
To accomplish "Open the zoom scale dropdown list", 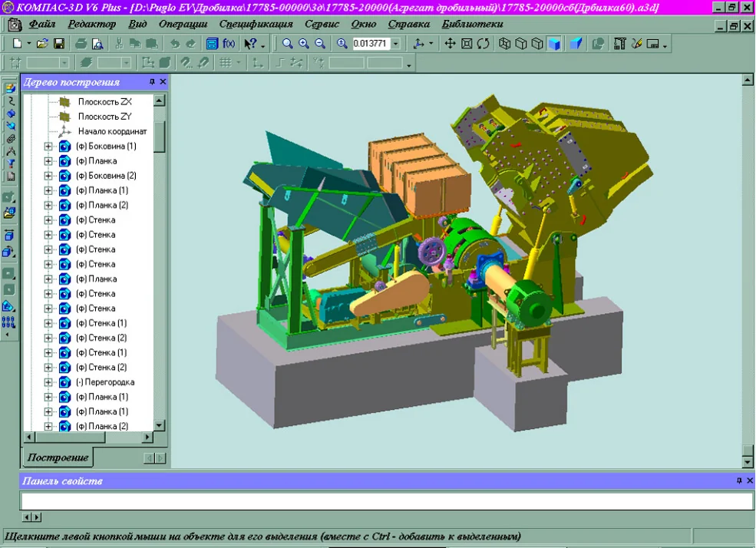I will coord(396,44).
